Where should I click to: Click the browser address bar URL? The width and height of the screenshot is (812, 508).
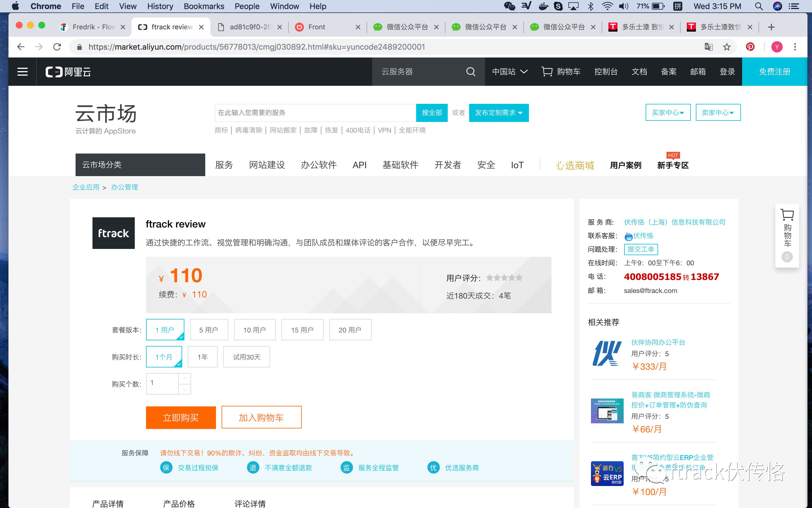click(257, 47)
